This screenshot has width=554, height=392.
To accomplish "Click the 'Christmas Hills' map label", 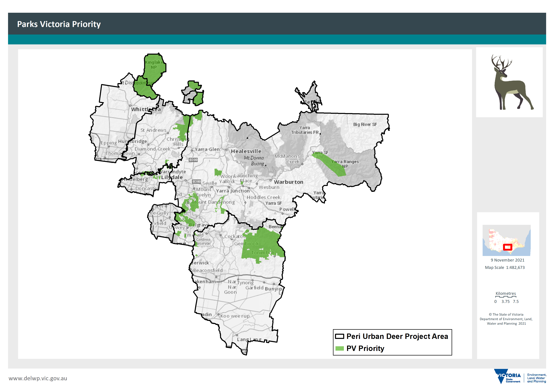I will point(178,142).
